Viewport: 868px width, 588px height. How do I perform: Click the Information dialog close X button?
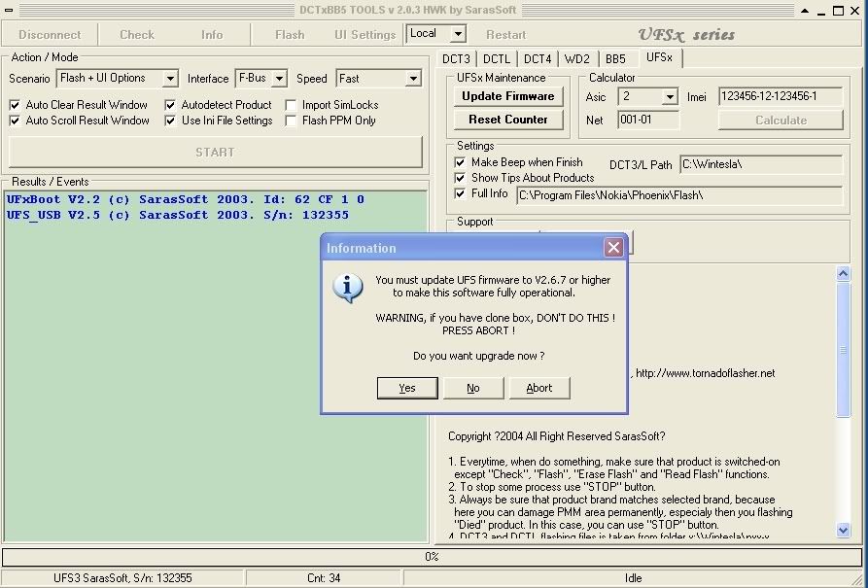pos(613,248)
